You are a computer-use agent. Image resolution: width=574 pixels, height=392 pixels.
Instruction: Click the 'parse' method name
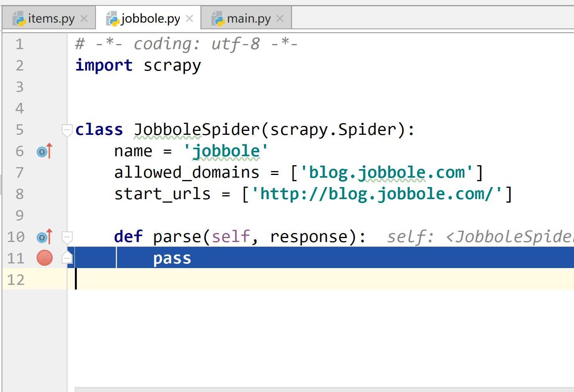coord(177,237)
